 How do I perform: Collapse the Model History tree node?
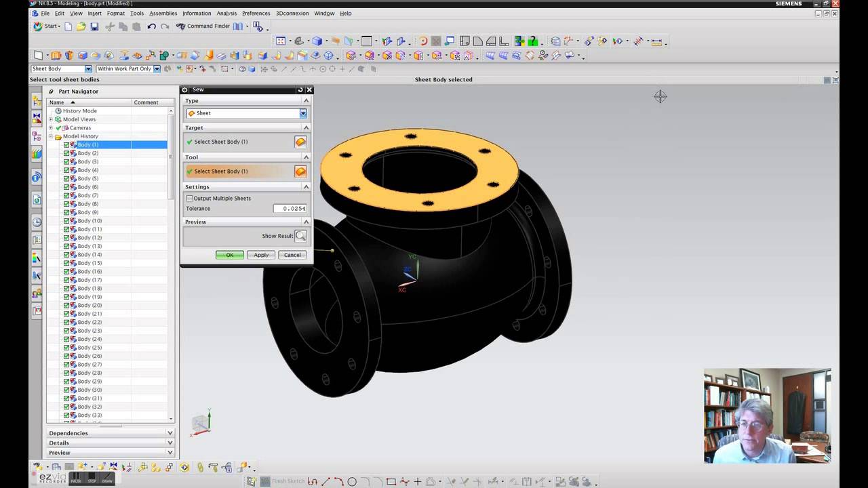[51, 136]
